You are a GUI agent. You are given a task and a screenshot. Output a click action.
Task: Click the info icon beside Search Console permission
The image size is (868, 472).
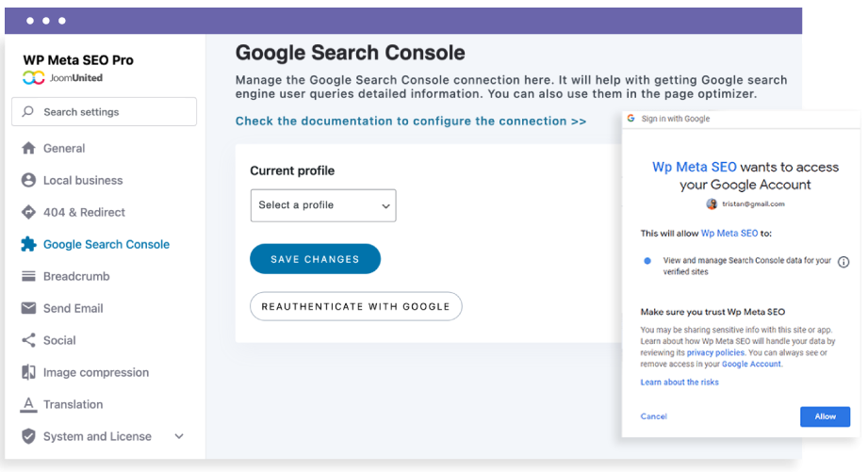point(843,263)
